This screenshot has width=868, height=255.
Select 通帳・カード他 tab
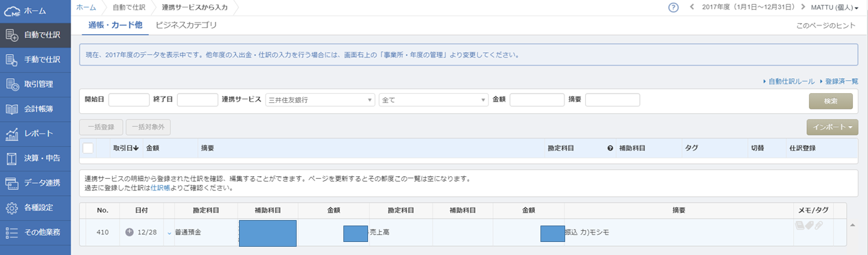115,25
